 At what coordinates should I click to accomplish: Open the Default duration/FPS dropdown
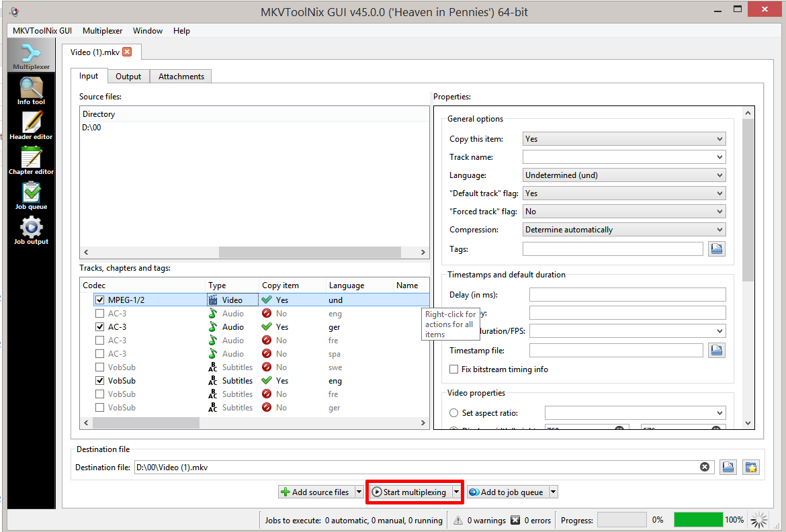pyautogui.click(x=627, y=331)
